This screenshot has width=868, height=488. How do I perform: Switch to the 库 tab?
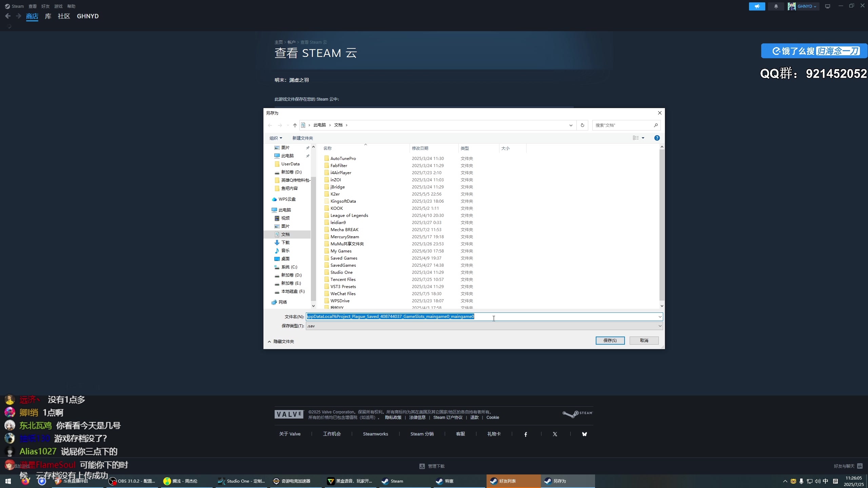(x=48, y=16)
